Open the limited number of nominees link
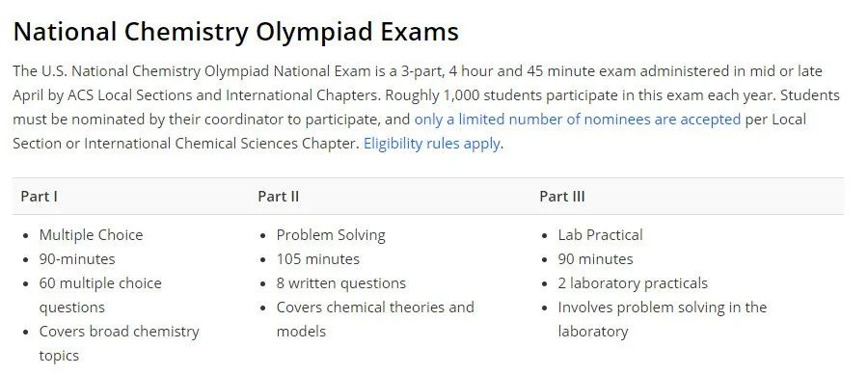The image size is (868, 375). 578,120
